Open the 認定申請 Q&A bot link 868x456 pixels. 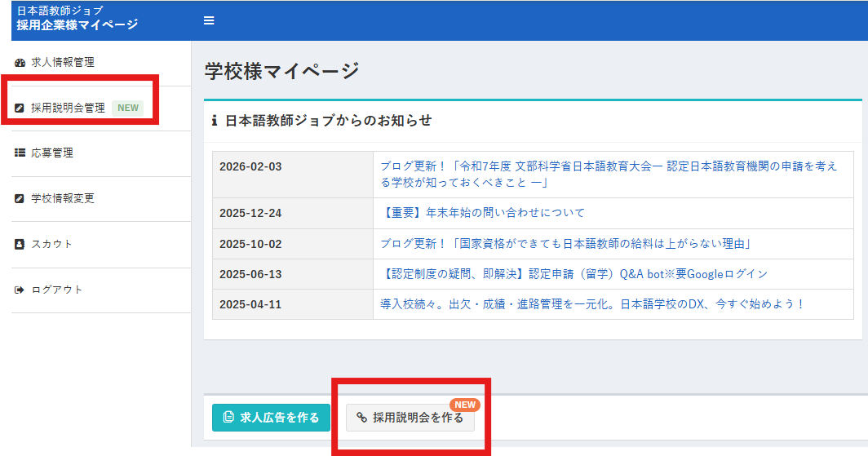pyautogui.click(x=573, y=274)
